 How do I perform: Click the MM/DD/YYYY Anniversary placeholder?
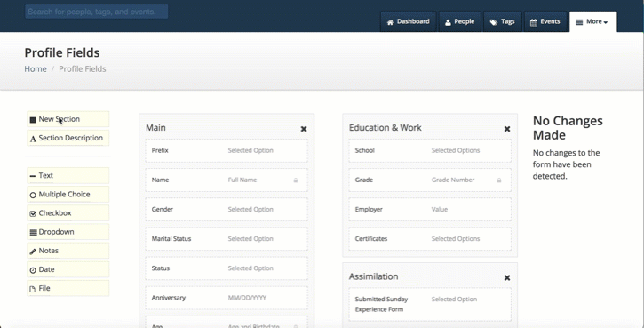coord(247,298)
